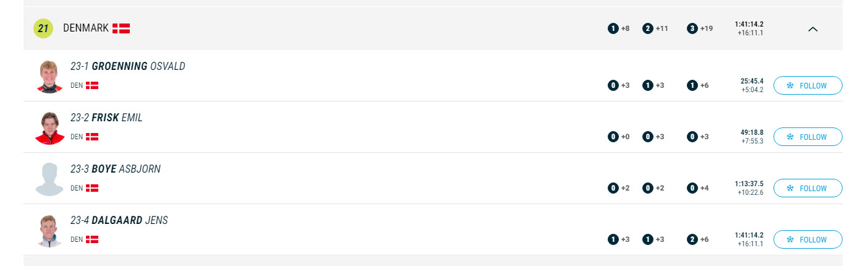Follow Boye Asbjorn
This screenshot has height=266, width=868.
click(x=807, y=188)
